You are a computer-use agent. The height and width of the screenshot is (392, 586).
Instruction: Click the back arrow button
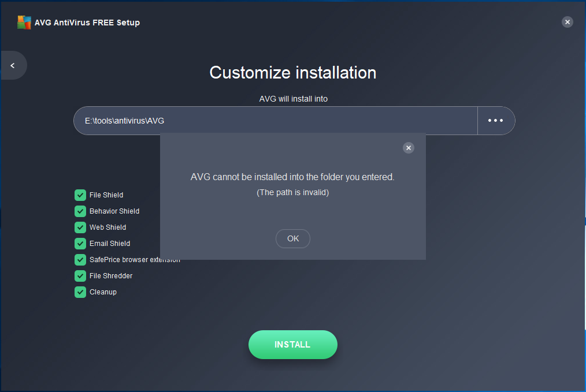point(13,65)
